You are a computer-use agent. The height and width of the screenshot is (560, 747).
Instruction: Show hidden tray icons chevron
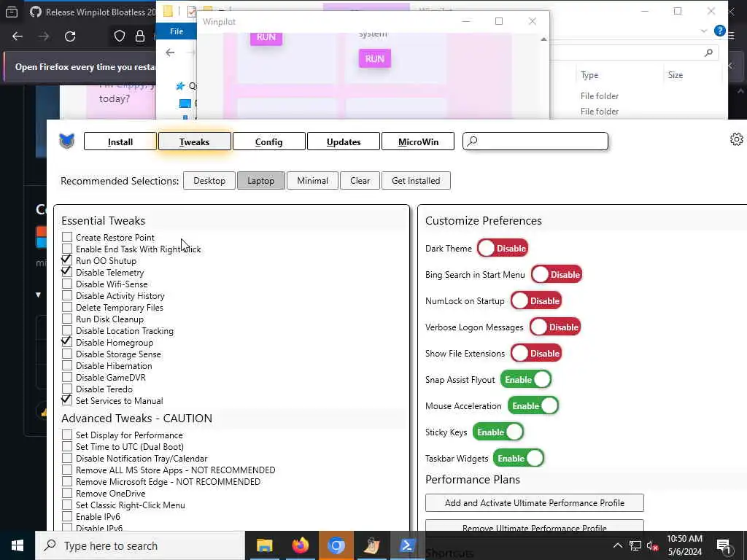coord(617,546)
